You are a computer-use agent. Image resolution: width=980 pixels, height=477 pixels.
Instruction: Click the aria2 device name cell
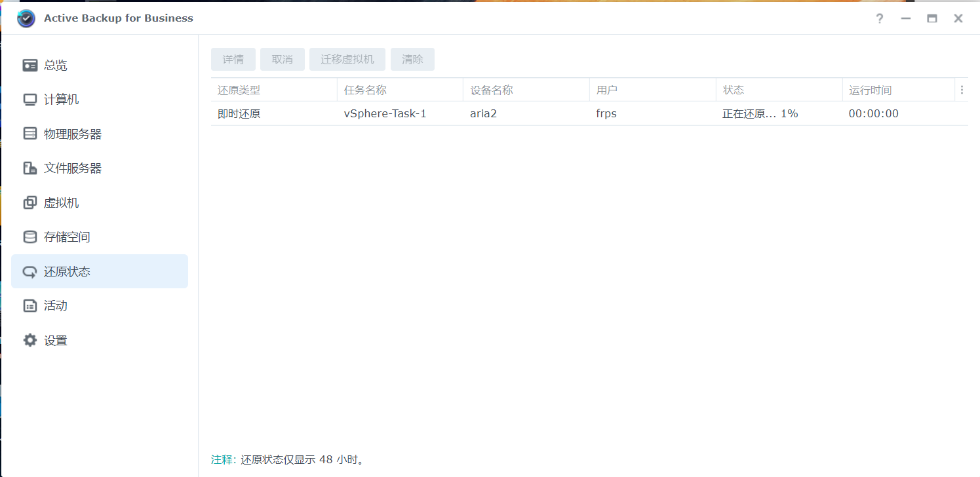(526, 113)
